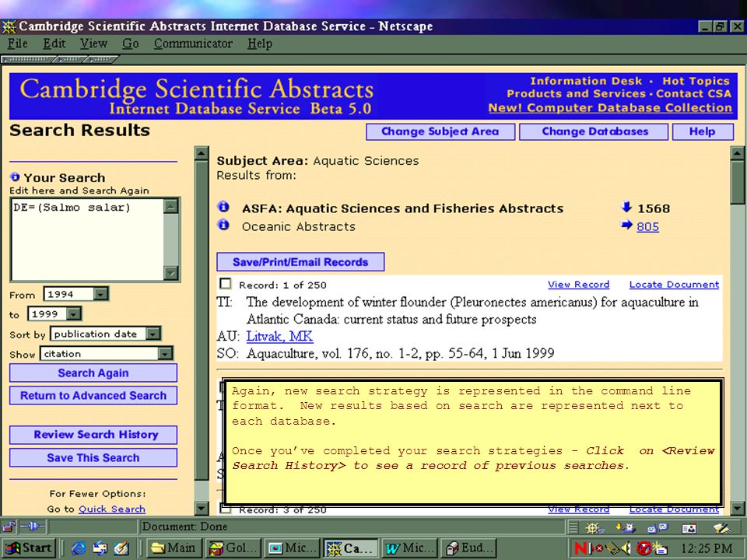Click the red N tray icon
747x560 pixels.
point(580,548)
